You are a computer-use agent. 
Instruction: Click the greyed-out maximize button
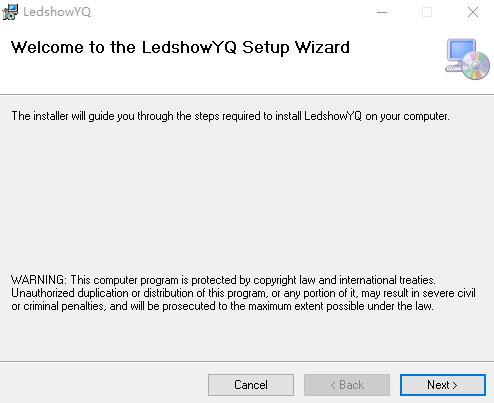[x=427, y=12]
